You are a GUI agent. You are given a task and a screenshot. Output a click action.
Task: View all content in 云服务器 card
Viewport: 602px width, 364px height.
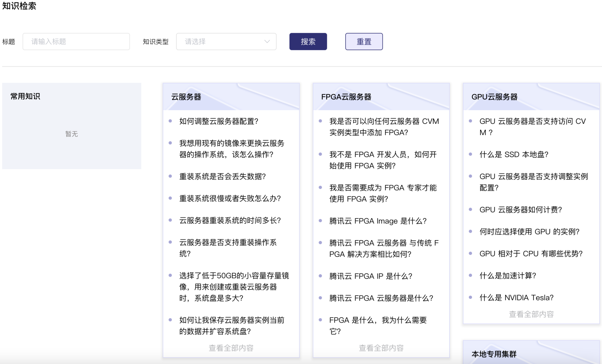pos(231,348)
